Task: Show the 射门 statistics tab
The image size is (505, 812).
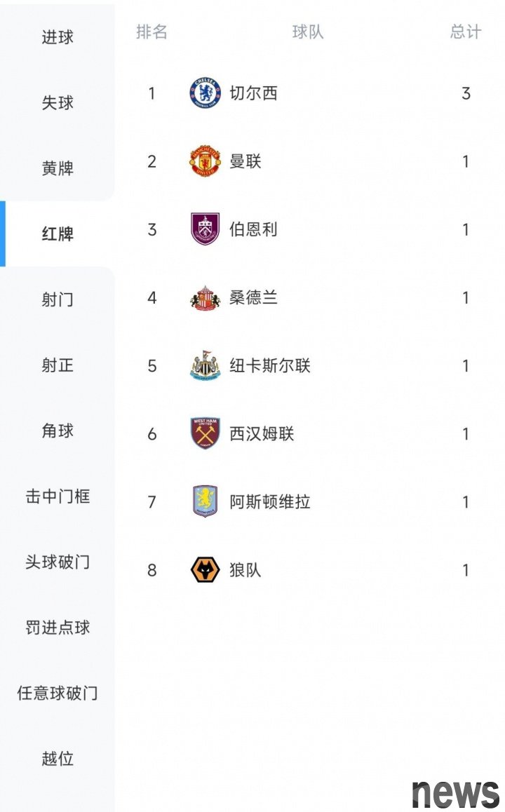Action: [58, 300]
